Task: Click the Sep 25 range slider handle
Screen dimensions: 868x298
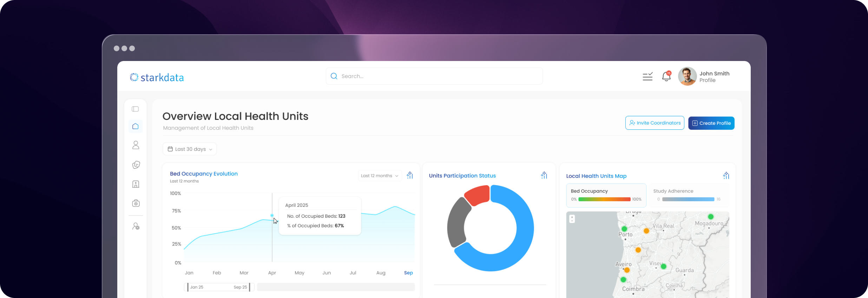Action: click(250, 287)
